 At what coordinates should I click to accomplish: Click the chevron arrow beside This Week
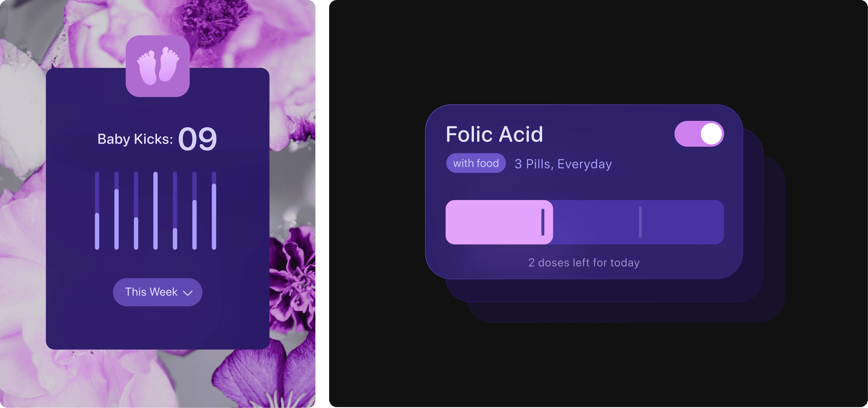tap(187, 293)
